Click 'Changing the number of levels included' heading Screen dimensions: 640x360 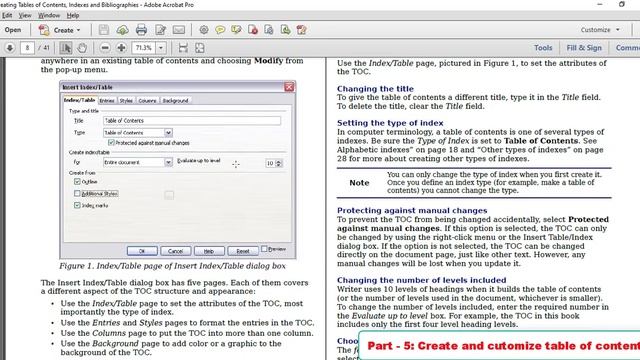(x=421, y=280)
